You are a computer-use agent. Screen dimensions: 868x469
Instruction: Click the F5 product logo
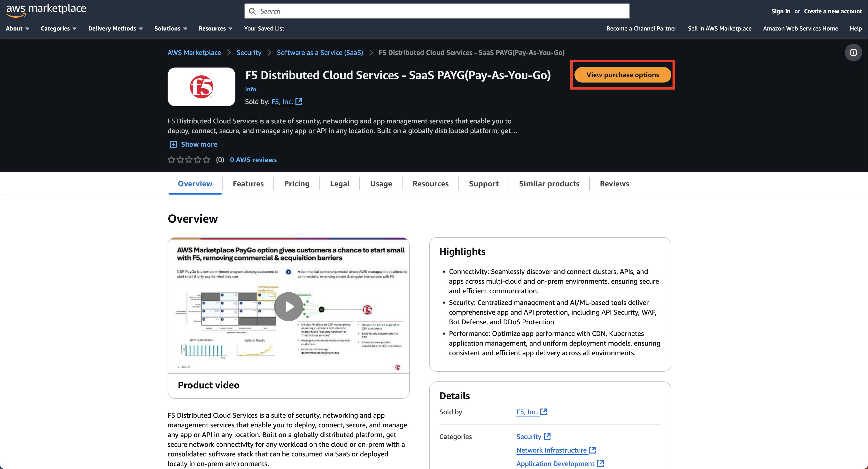(x=201, y=87)
